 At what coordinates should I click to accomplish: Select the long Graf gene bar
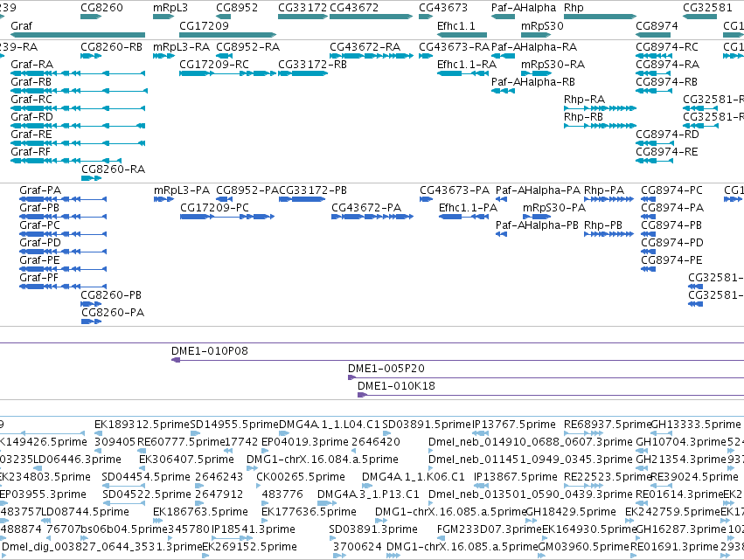pyautogui.click(x=78, y=35)
